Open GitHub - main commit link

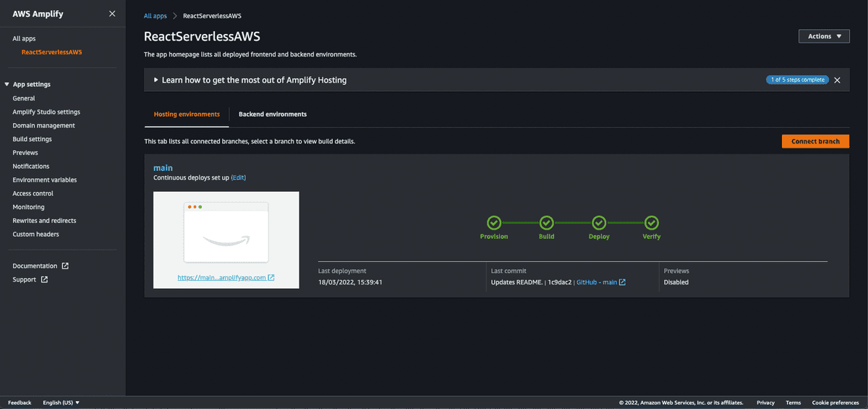[x=597, y=282]
